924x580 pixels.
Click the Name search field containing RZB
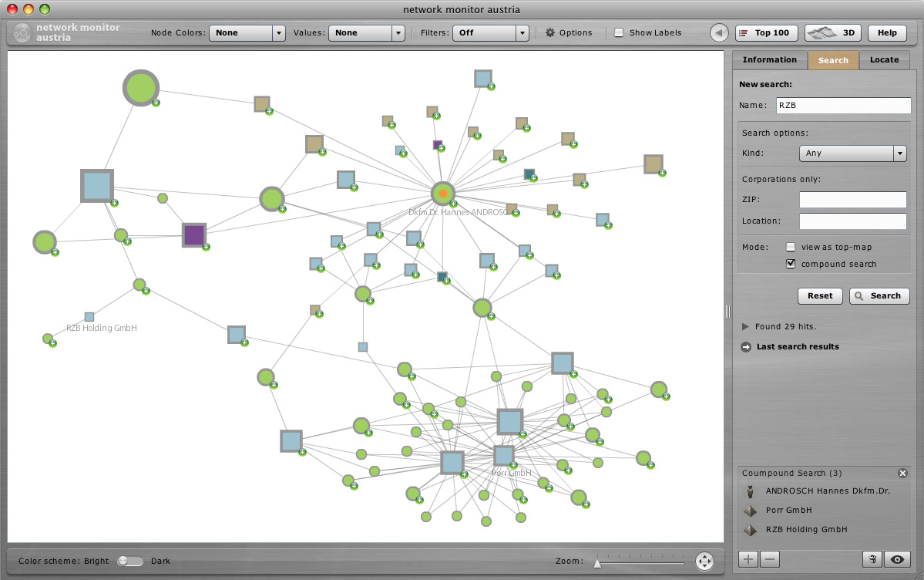coord(843,106)
